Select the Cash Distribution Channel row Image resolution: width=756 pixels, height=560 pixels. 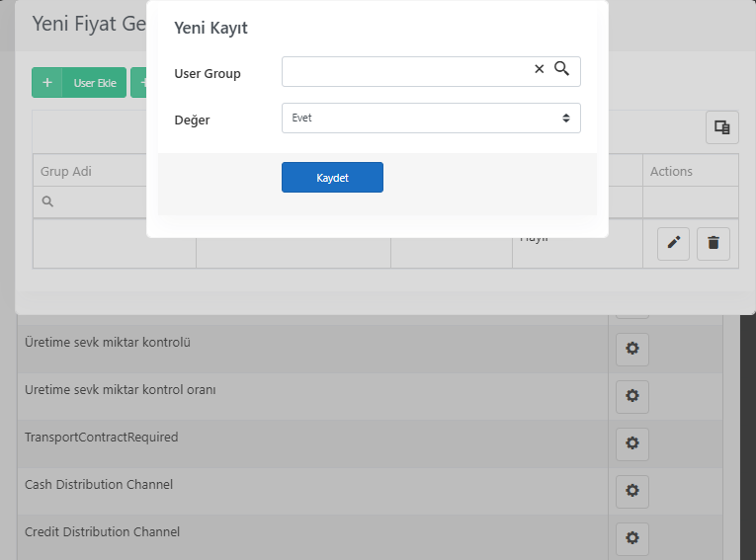pos(312,491)
